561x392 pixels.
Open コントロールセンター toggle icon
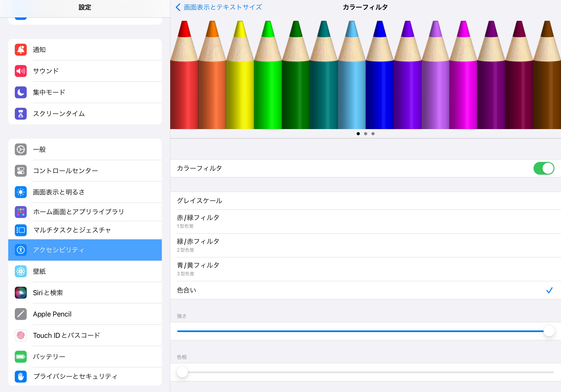(x=21, y=171)
